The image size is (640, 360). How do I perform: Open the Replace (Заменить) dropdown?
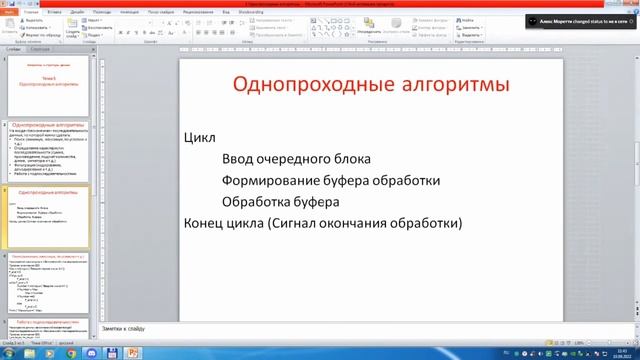click(470, 28)
